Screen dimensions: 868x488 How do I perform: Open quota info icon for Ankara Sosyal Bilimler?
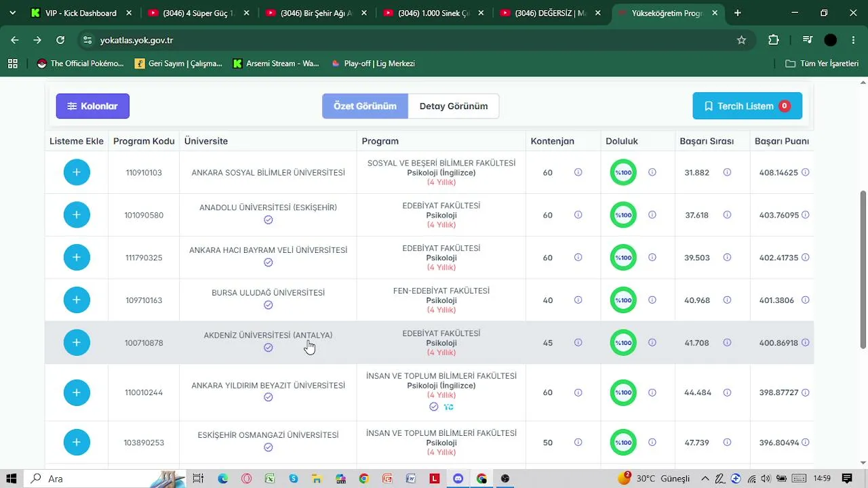[578, 172]
